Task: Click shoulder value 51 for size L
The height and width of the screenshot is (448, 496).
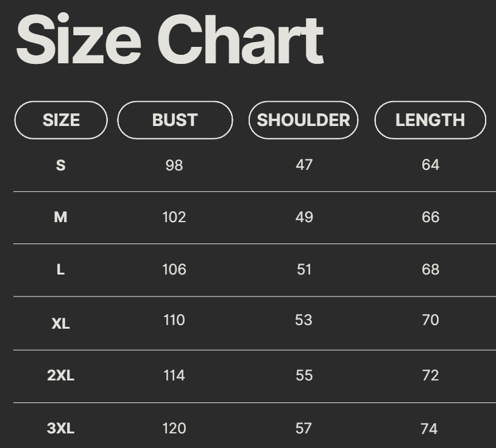Action: tap(304, 270)
